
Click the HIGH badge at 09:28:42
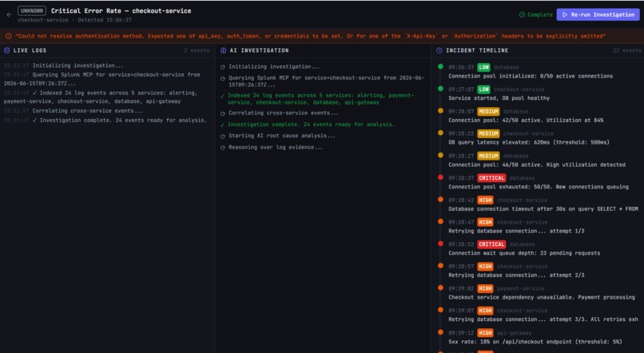point(485,200)
